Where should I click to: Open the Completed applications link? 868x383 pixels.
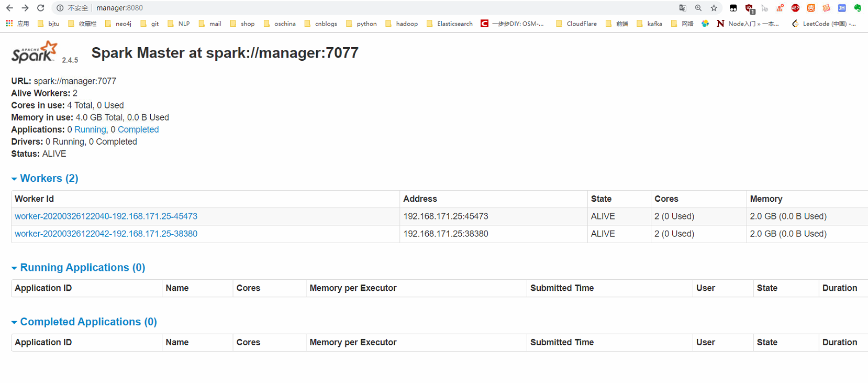(138, 129)
